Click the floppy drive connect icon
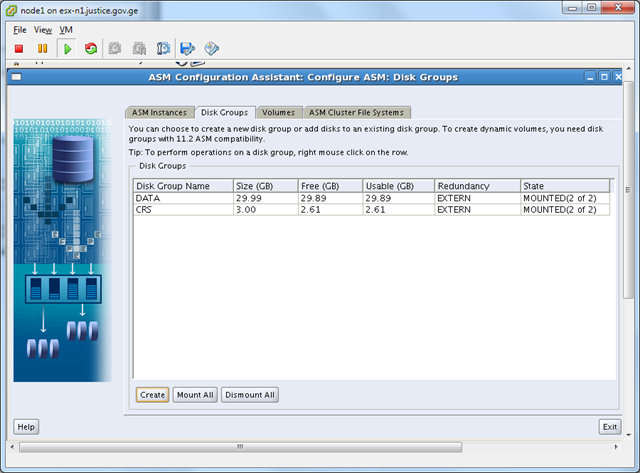The image size is (640, 473). [x=187, y=48]
